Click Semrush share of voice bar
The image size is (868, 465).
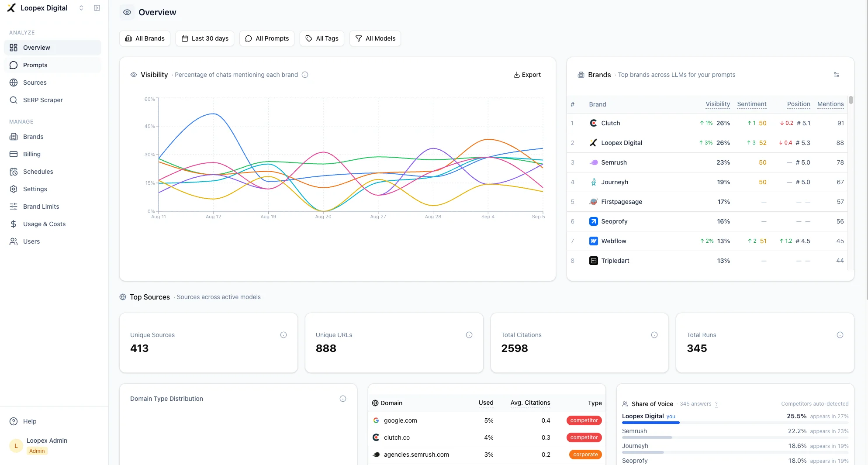pos(735,437)
